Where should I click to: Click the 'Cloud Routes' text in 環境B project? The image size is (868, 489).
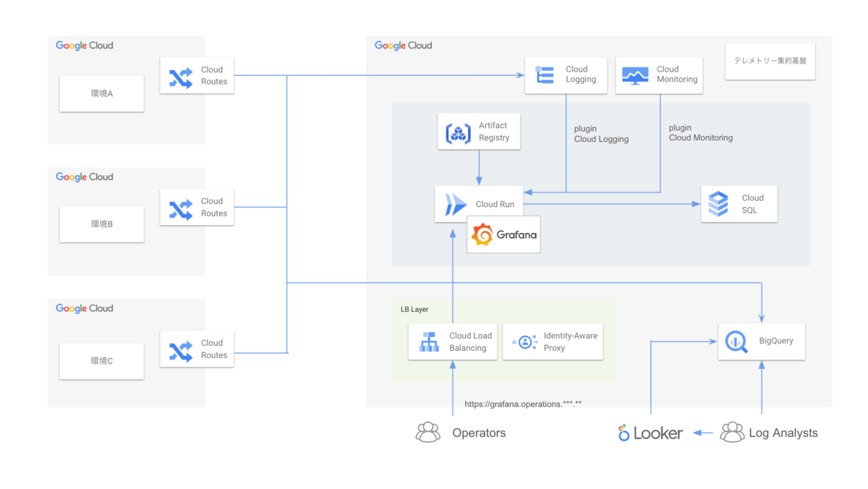tap(214, 208)
